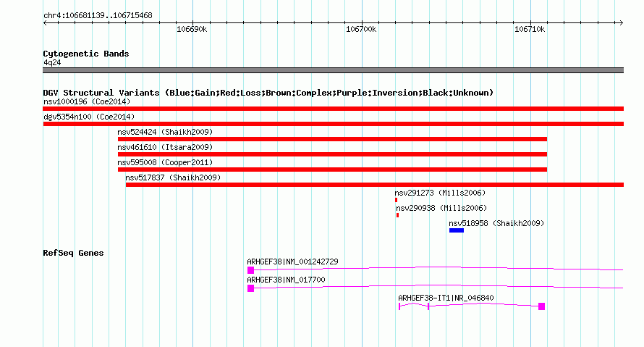644x347 pixels.
Task: Click the nsv595008 (Cooper2011) label
Action: click(165, 162)
